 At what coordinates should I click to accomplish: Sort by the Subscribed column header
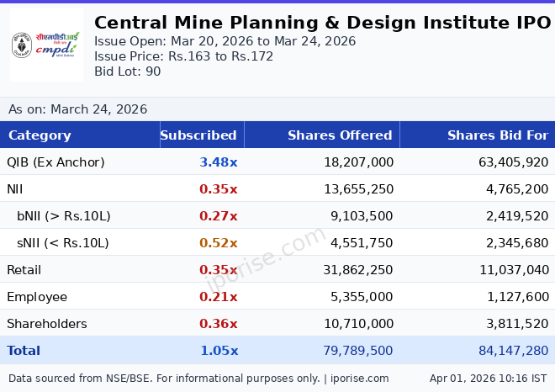[x=198, y=135]
